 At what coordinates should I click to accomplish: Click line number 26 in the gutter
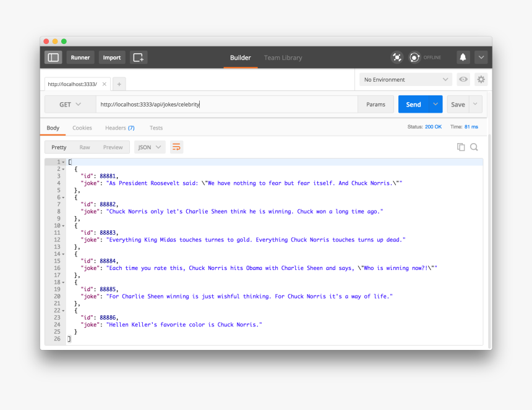point(57,339)
